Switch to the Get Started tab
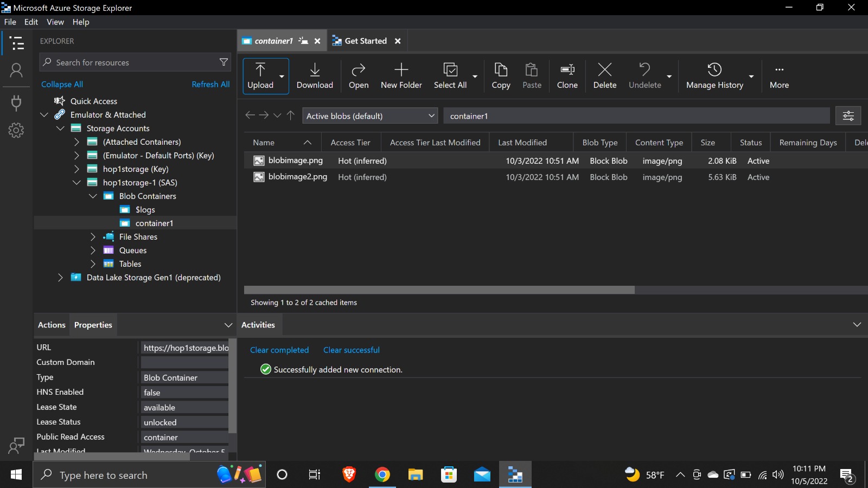 tap(366, 41)
